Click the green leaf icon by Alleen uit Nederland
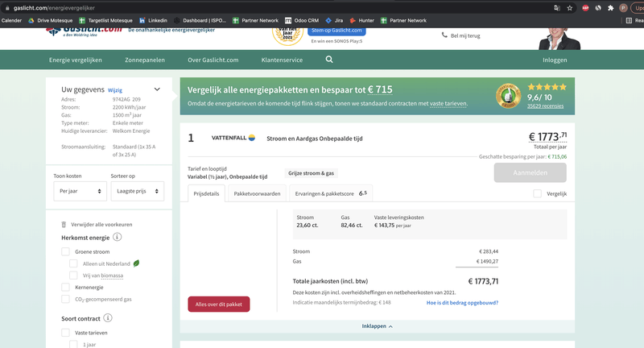 [136, 263]
